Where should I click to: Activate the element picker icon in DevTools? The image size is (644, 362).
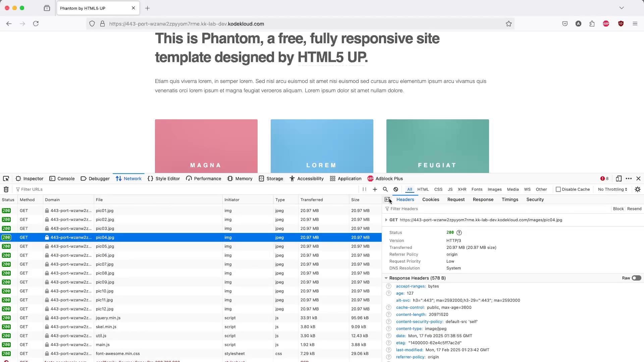tap(6, 179)
